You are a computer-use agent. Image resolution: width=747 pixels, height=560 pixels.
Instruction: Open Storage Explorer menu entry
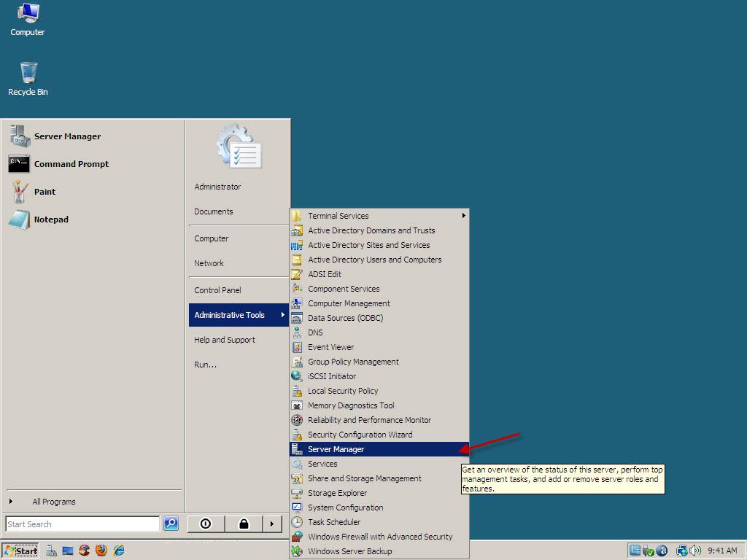[x=379, y=493]
